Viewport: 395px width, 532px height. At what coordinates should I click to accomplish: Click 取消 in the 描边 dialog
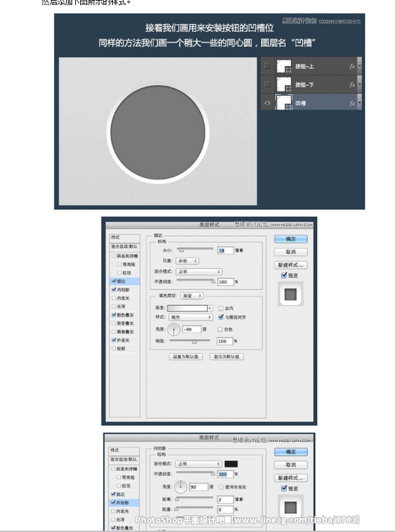(291, 252)
